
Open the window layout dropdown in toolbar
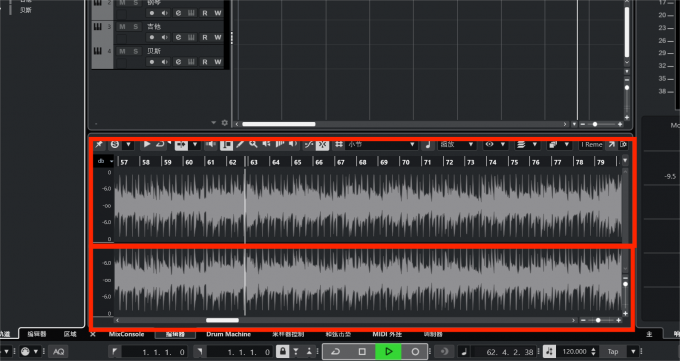pyautogui.click(x=559, y=144)
